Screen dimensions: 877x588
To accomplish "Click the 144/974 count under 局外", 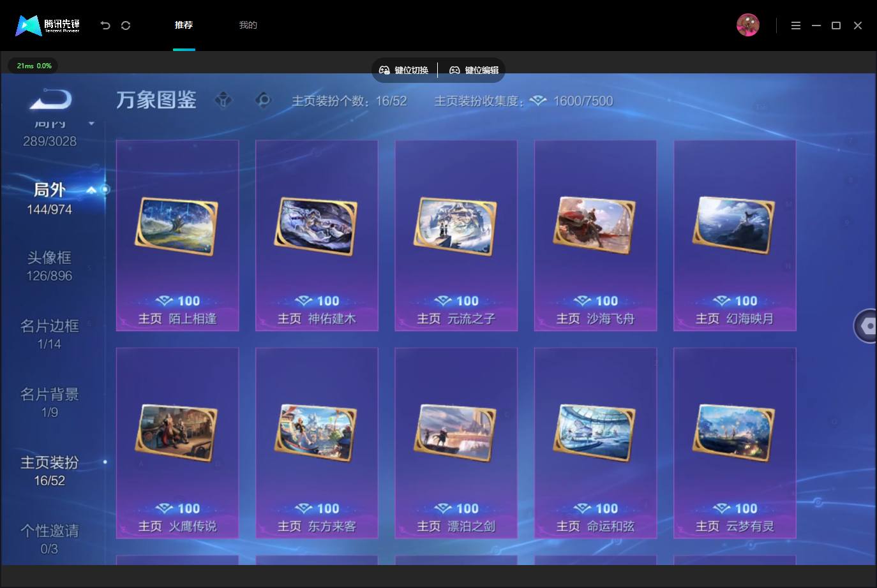I will pyautogui.click(x=49, y=209).
